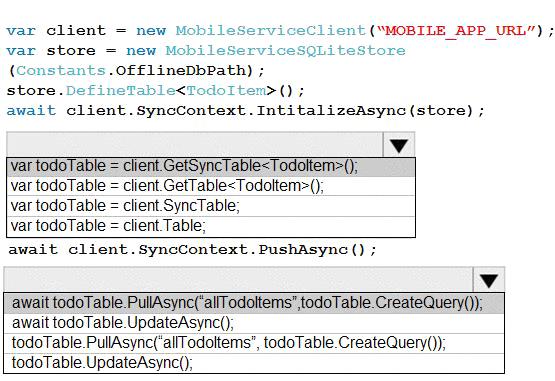This screenshot has width=555, height=381.
Task: Click the await client.SyncContext.PushAsync() line
Action: [x=193, y=250]
